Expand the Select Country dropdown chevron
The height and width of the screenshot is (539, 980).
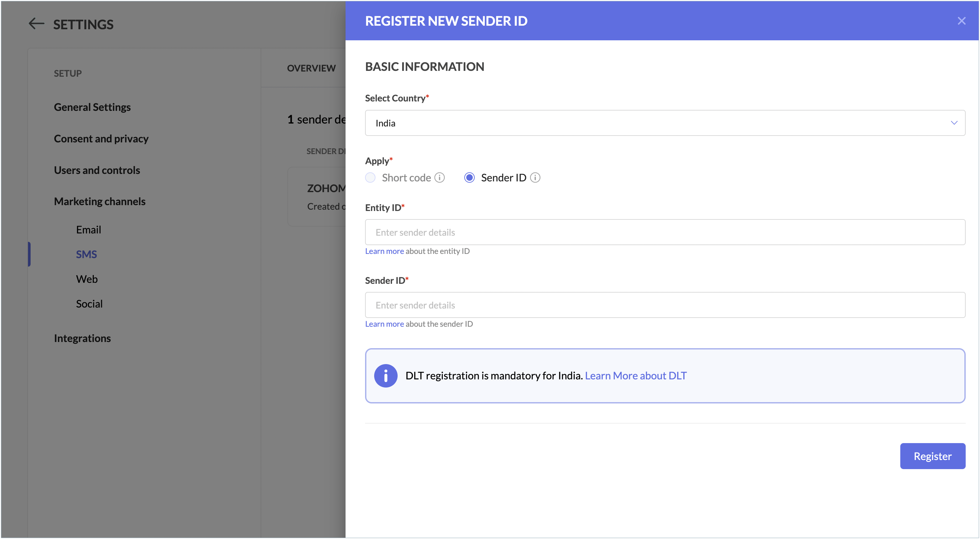point(954,123)
